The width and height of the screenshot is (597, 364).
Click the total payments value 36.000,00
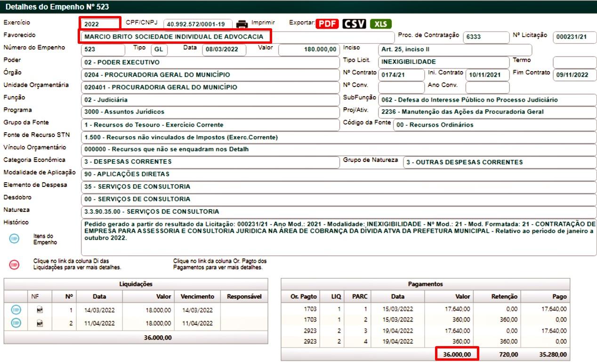point(457,354)
